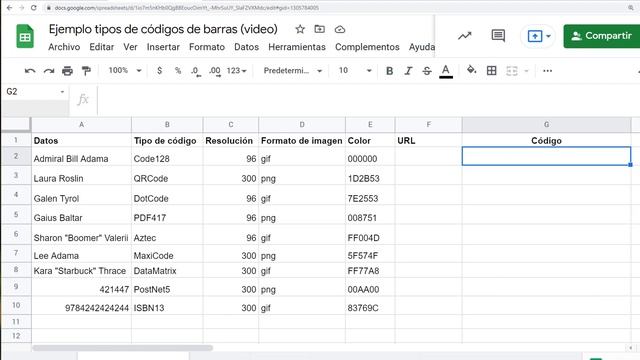Select column A header

tap(81, 124)
